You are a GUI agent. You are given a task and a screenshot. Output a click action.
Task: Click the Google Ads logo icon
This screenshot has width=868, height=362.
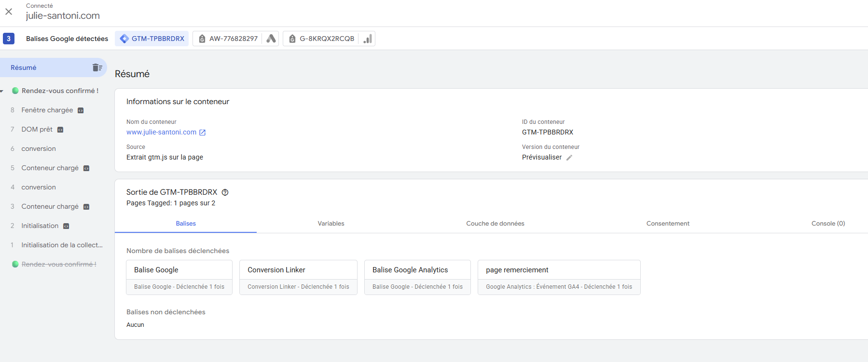click(x=271, y=39)
